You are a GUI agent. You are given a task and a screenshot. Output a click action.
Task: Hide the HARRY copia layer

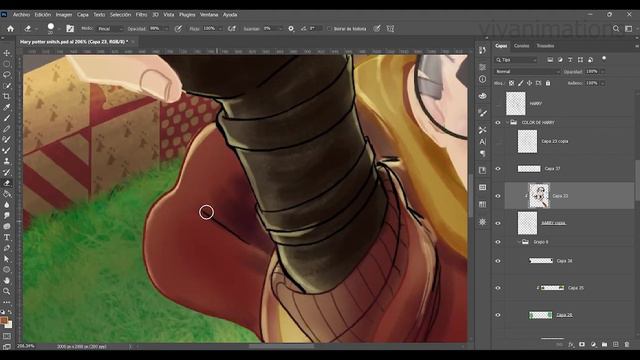point(498,223)
